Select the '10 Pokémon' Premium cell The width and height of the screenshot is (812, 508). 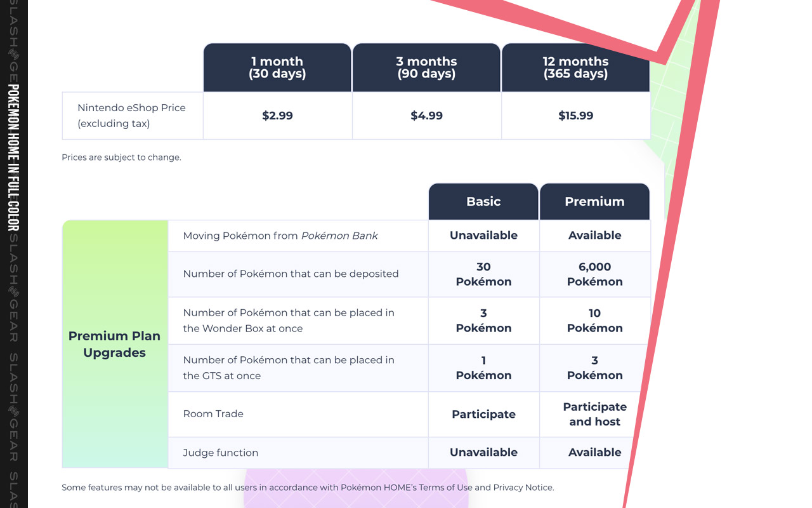[594, 321]
